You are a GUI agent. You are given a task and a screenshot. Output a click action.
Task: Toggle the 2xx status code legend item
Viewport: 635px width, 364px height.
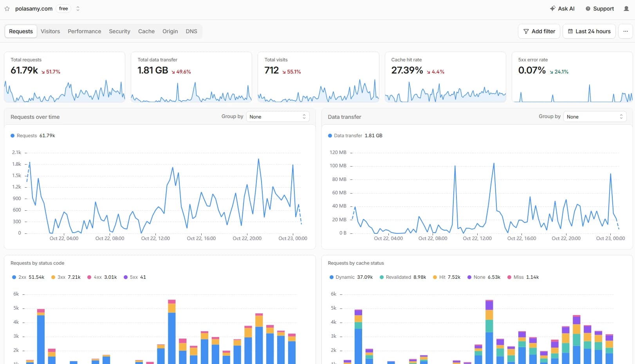click(28, 277)
